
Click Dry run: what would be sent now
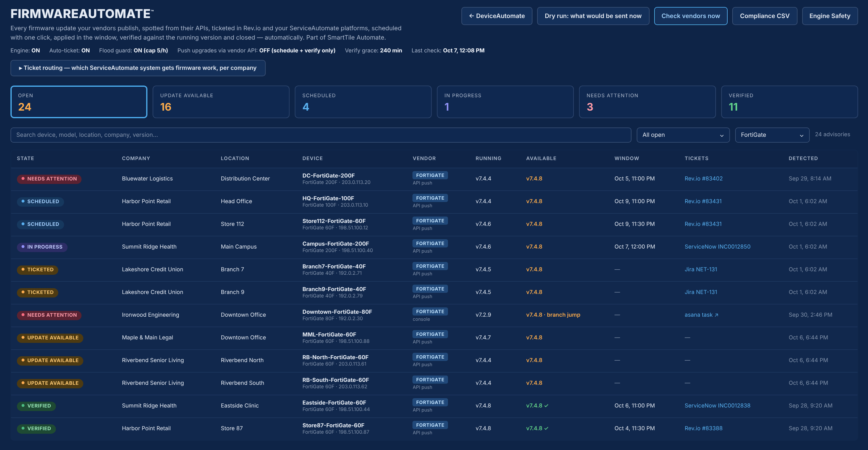click(593, 16)
